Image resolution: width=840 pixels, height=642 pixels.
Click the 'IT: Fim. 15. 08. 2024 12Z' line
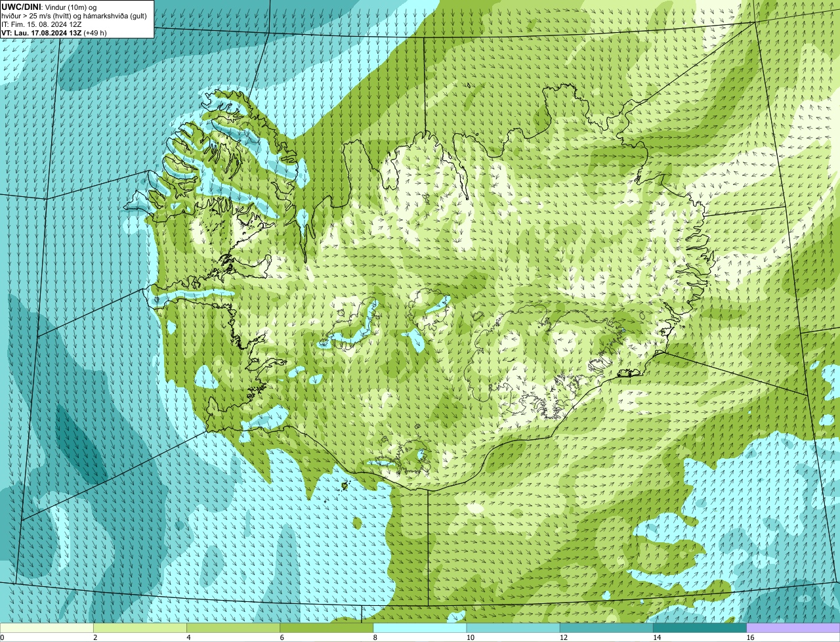pyautogui.click(x=41, y=24)
